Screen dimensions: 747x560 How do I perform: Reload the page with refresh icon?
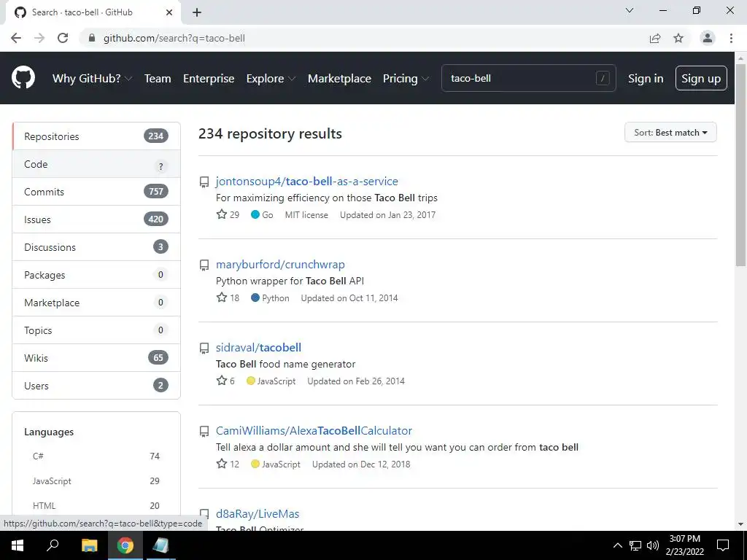pyautogui.click(x=63, y=38)
